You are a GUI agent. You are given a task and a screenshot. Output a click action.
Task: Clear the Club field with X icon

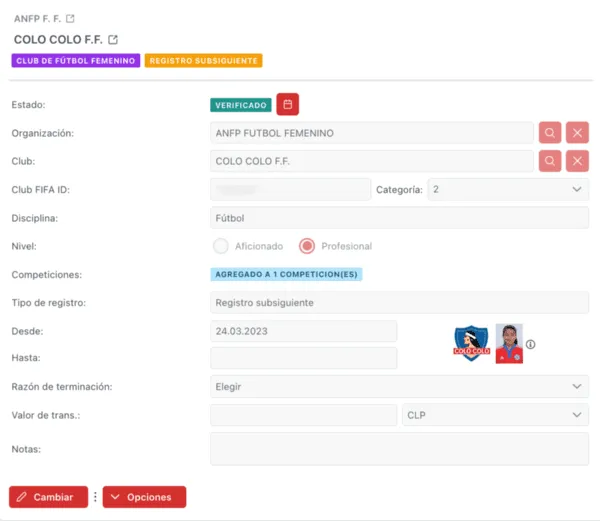[577, 161]
